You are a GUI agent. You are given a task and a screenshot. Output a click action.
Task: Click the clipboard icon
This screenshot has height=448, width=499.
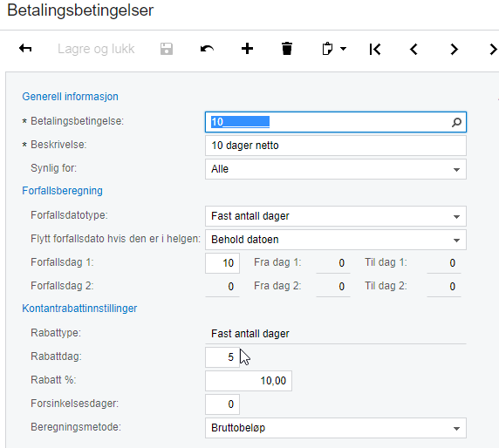tap(327, 49)
